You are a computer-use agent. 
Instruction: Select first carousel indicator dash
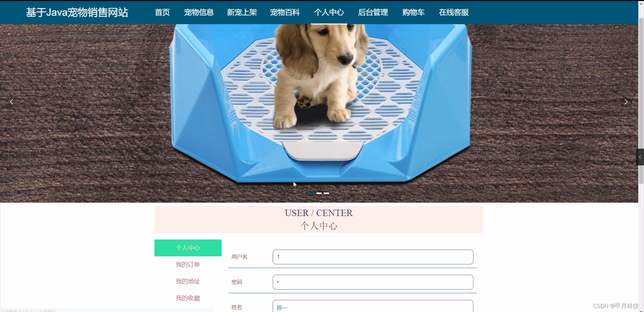(x=312, y=193)
